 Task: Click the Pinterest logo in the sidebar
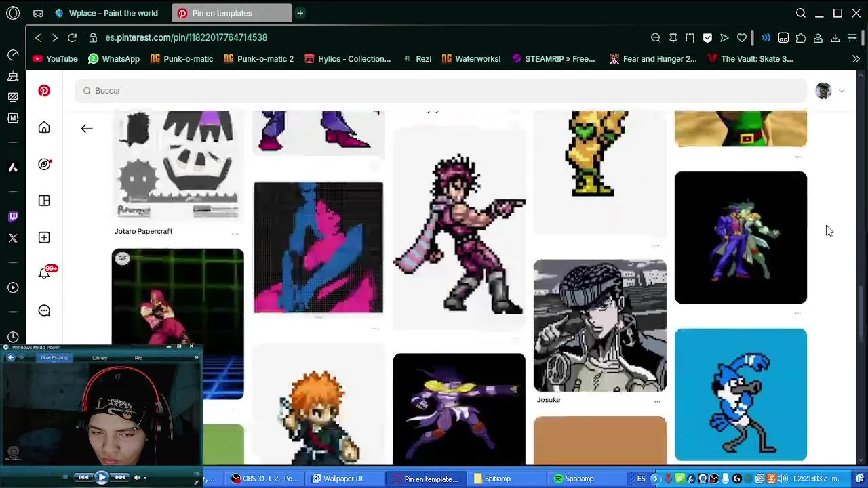click(44, 91)
